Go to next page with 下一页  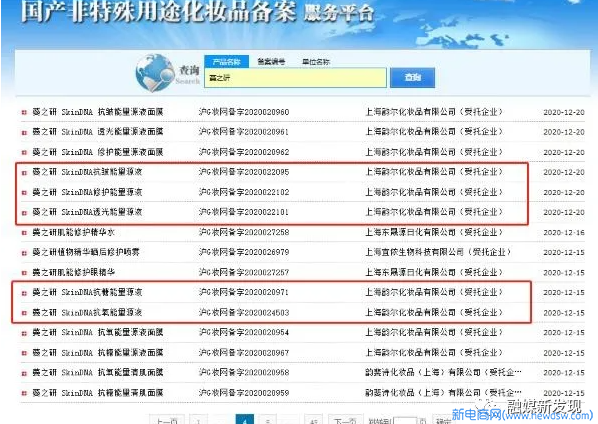pos(345,420)
